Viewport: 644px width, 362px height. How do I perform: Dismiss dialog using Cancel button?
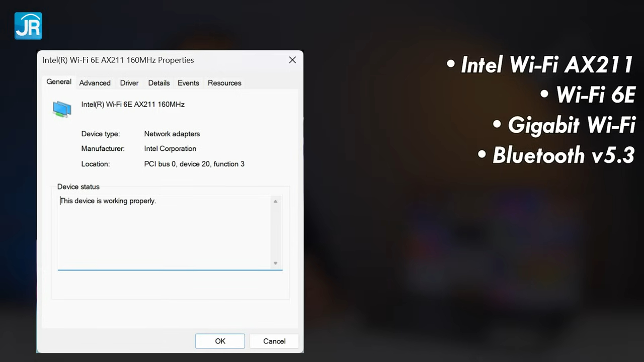click(274, 341)
